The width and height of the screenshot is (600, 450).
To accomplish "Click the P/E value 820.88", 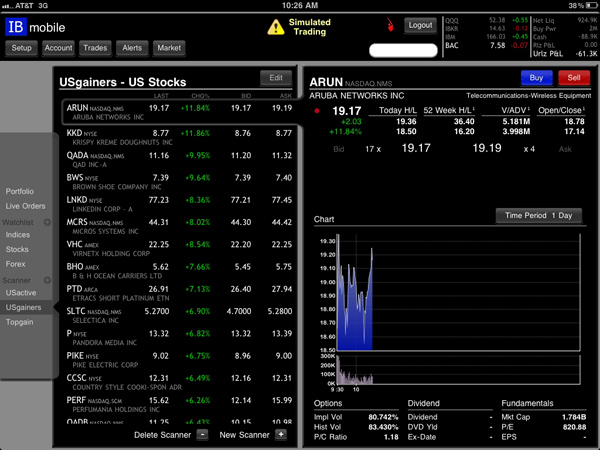I will point(574,427).
